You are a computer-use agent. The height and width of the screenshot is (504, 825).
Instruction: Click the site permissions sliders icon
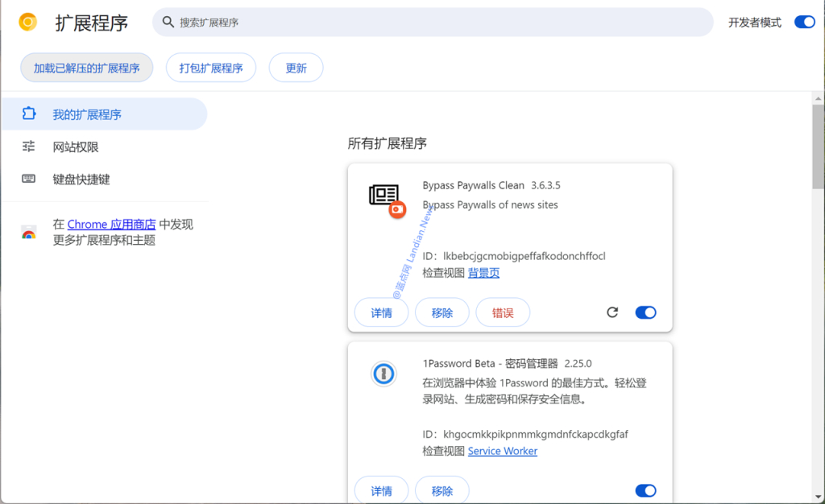coord(29,146)
